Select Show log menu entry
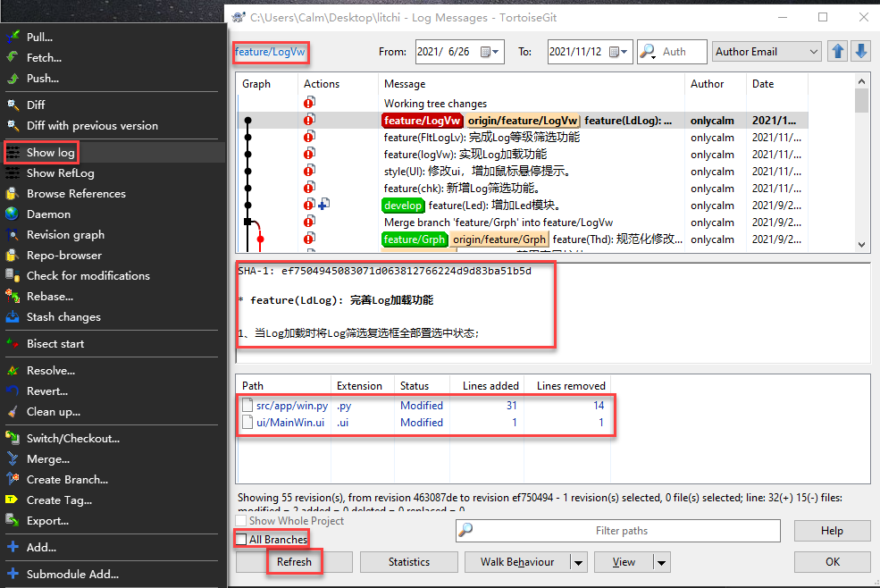The width and height of the screenshot is (880, 588). point(114,152)
